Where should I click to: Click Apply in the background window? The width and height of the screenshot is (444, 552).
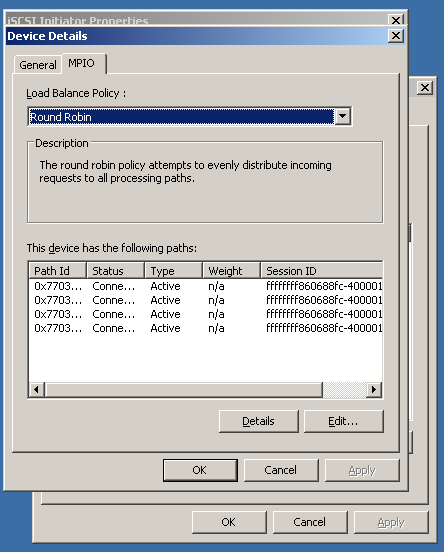(391, 522)
